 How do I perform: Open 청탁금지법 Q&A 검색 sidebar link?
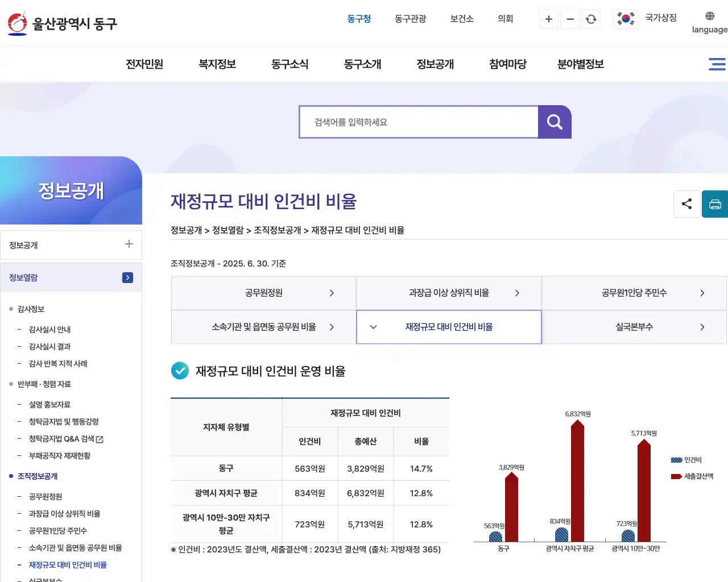click(61, 439)
